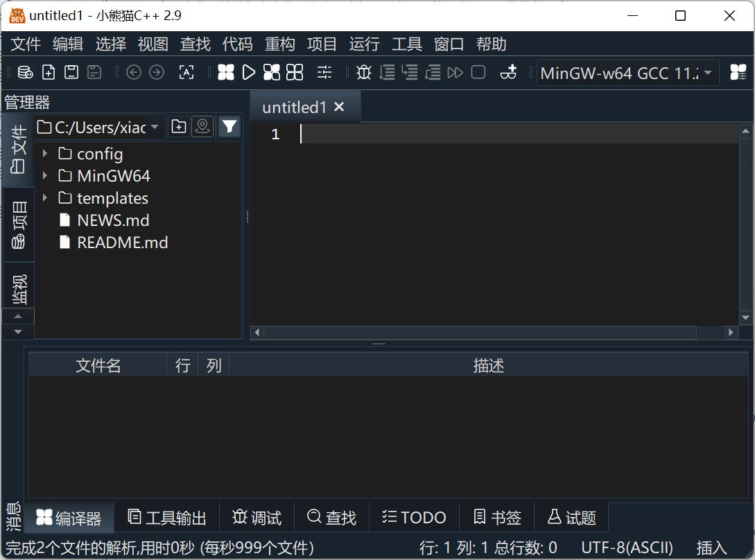Click the Compile icon on the toolbar

225,72
